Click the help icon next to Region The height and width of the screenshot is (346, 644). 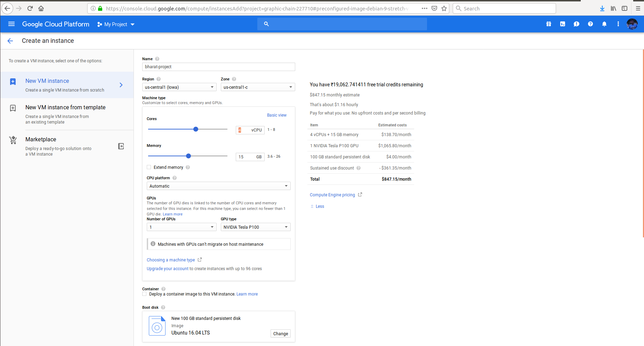159,79
